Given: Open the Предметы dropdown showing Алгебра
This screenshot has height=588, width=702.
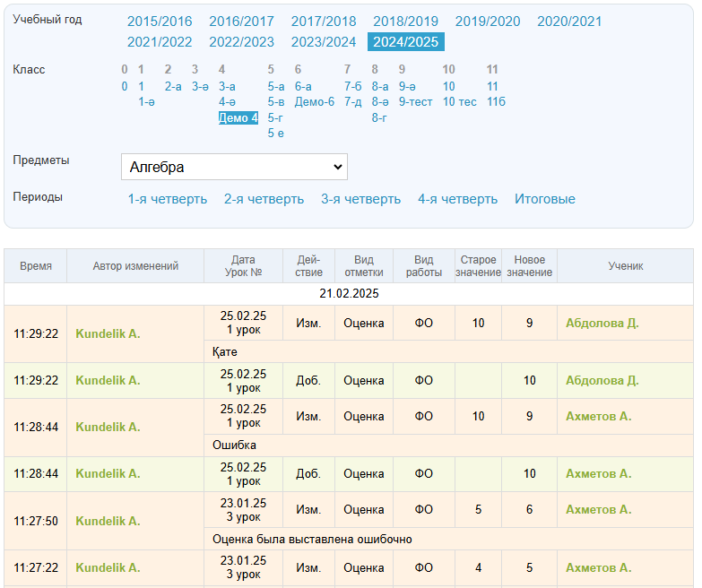Looking at the screenshot, I should (x=234, y=167).
